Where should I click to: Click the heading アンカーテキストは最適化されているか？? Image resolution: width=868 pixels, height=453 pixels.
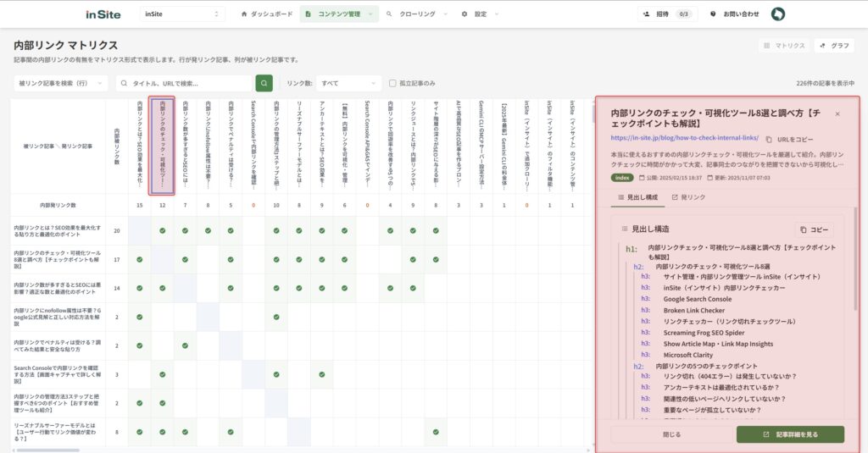pos(721,388)
